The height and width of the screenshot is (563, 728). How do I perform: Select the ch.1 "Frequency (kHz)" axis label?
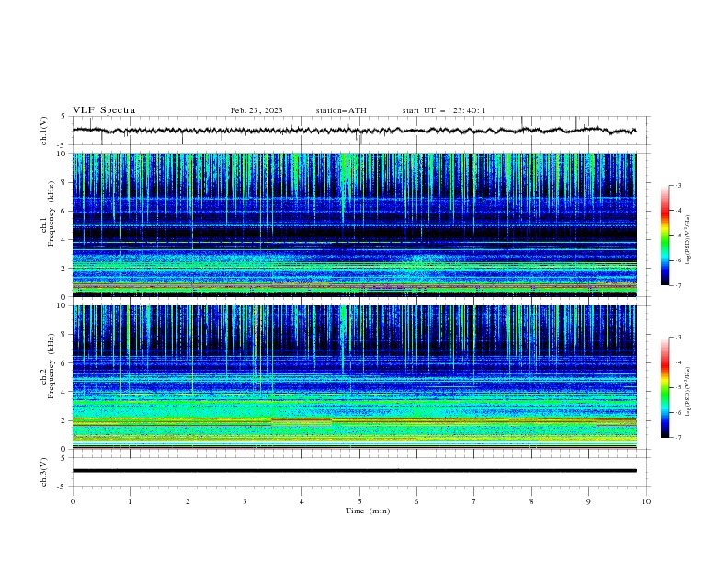tap(51, 212)
